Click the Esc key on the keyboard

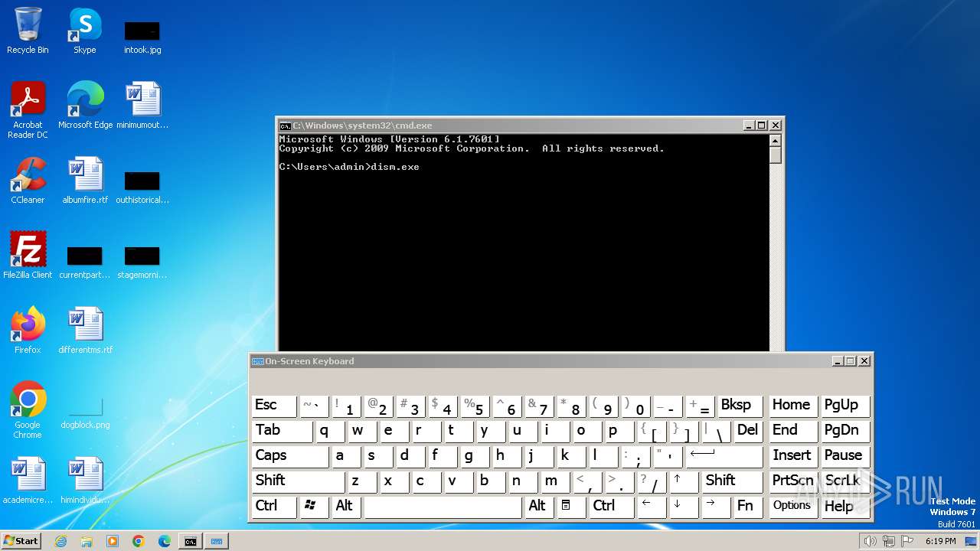(274, 406)
